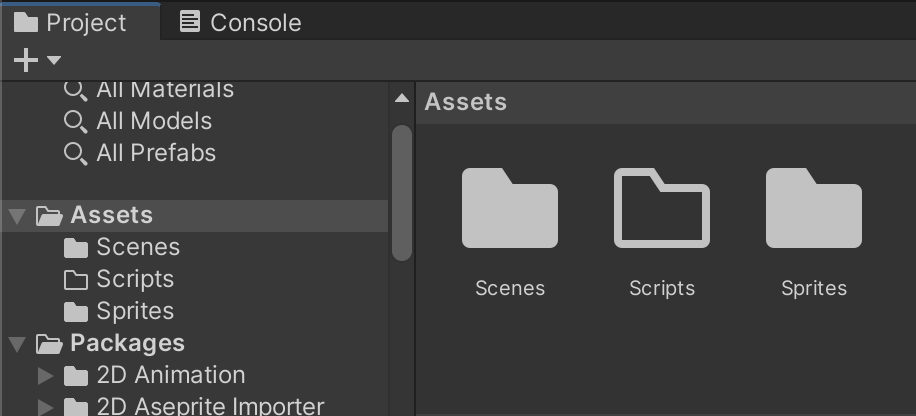Click the All Materials search icon
Screen dimensions: 916x416
(76, 89)
